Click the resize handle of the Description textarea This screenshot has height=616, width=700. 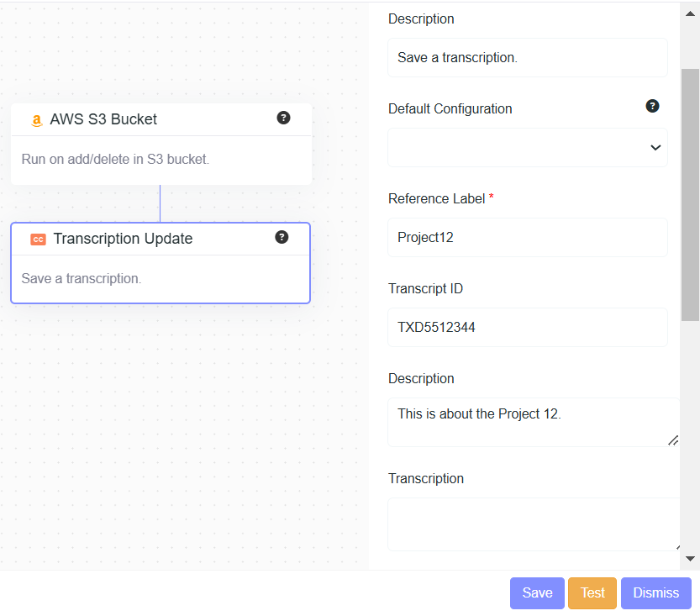(x=672, y=440)
